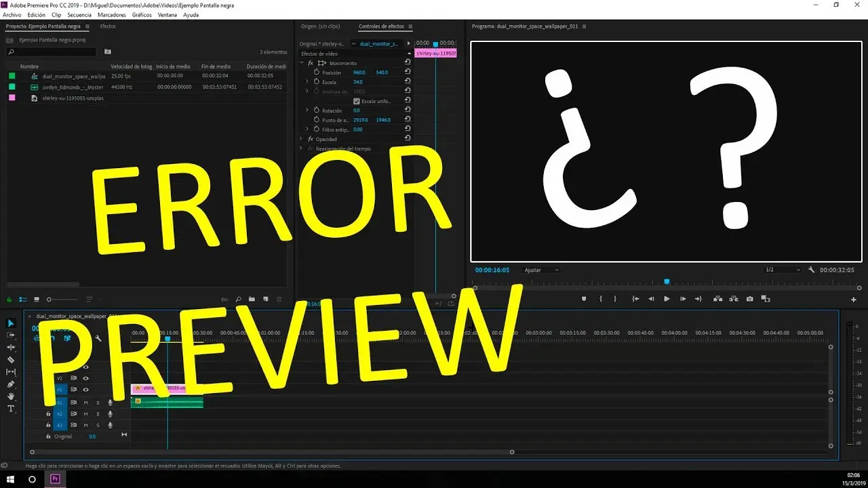Select the Razor tool

point(11,360)
